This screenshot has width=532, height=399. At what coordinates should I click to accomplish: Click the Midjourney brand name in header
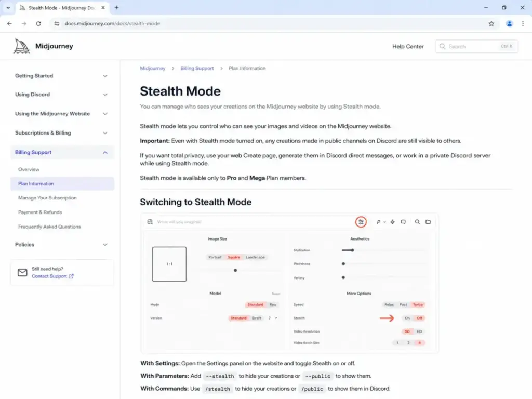pyautogui.click(x=54, y=46)
